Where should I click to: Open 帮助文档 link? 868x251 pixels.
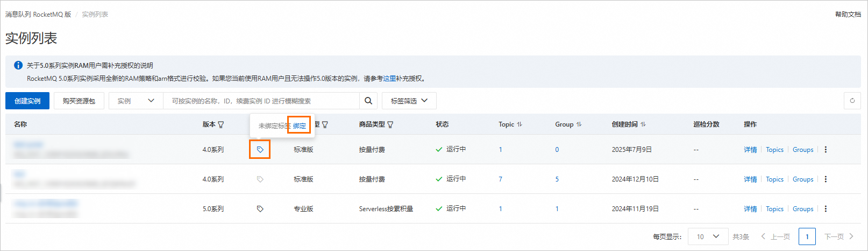[x=848, y=15]
